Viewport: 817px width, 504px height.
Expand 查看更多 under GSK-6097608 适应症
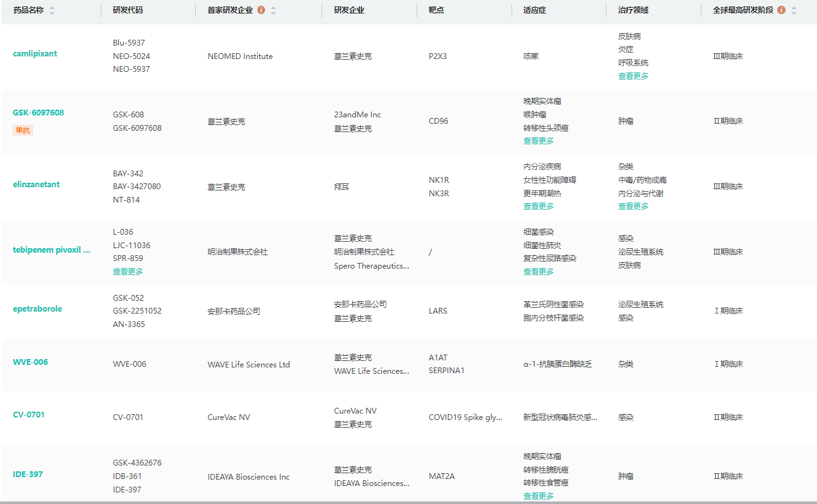click(538, 140)
